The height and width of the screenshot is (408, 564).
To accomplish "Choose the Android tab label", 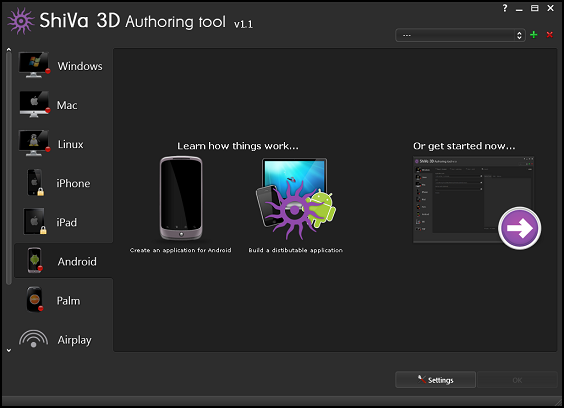I will point(77,262).
